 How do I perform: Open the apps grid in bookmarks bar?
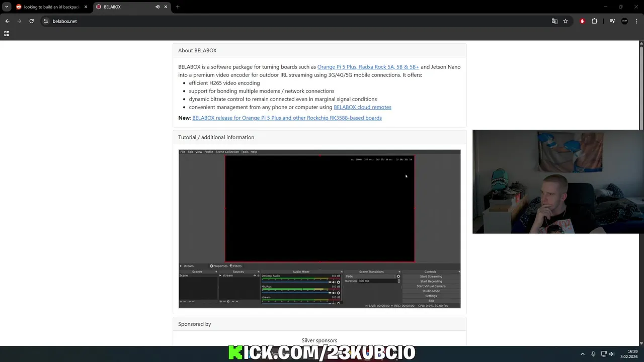coord(7,34)
